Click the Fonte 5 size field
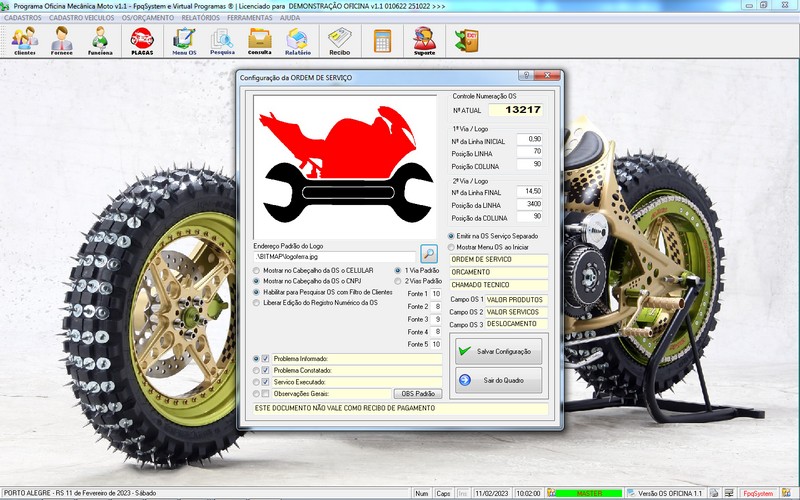 (436, 344)
